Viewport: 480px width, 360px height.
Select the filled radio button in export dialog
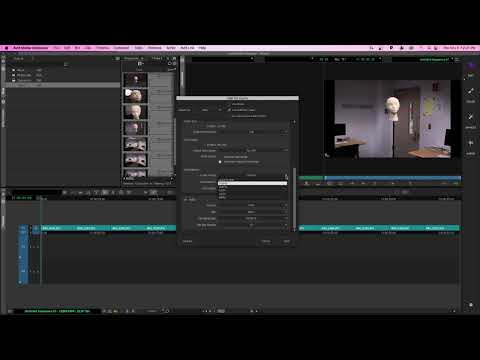click(x=220, y=162)
